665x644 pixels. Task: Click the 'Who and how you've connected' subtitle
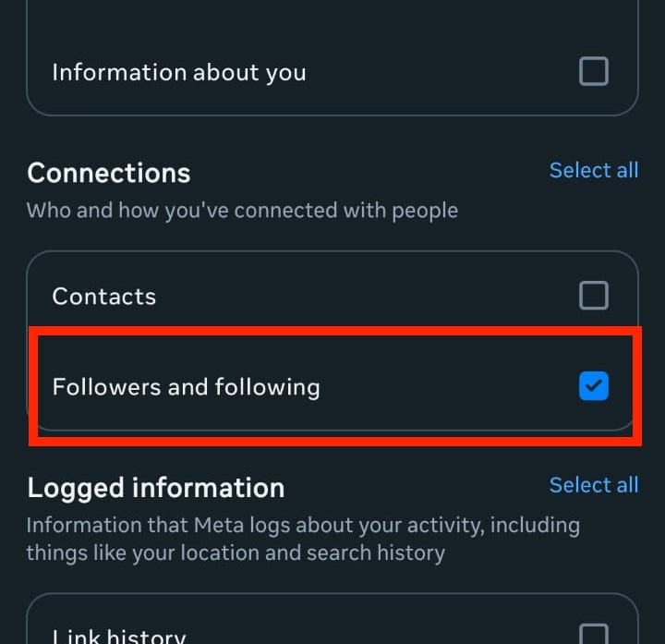tap(242, 210)
